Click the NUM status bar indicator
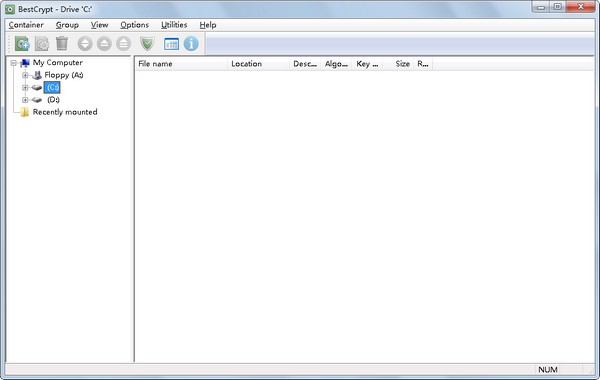Screen dimensions: 600x380 pos(548,370)
